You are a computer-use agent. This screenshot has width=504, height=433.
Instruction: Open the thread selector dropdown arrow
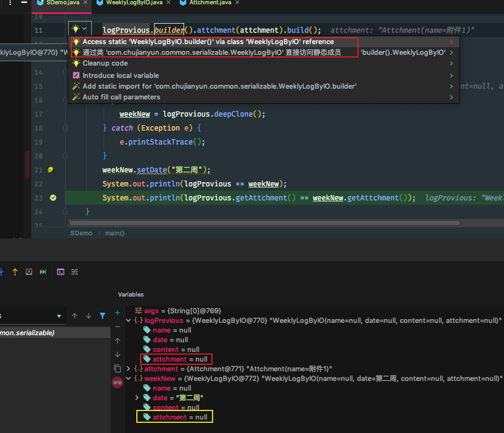59,316
